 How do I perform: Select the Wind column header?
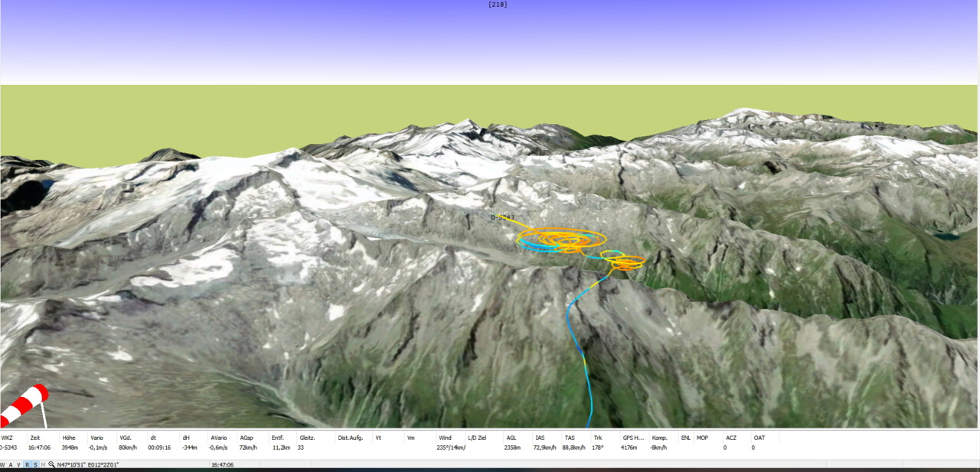[x=445, y=438]
